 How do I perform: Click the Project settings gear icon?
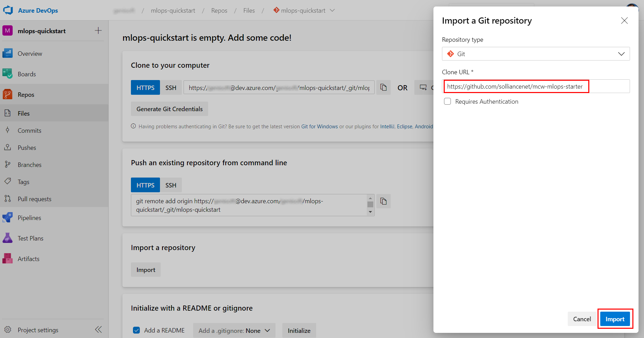point(8,330)
